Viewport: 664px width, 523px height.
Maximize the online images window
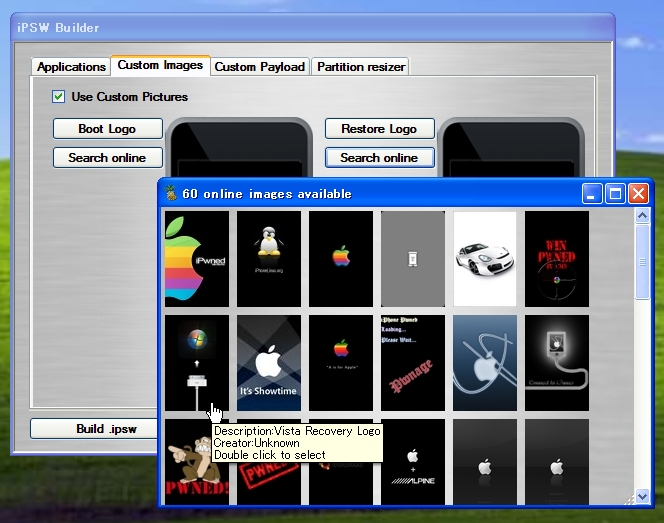[615, 194]
